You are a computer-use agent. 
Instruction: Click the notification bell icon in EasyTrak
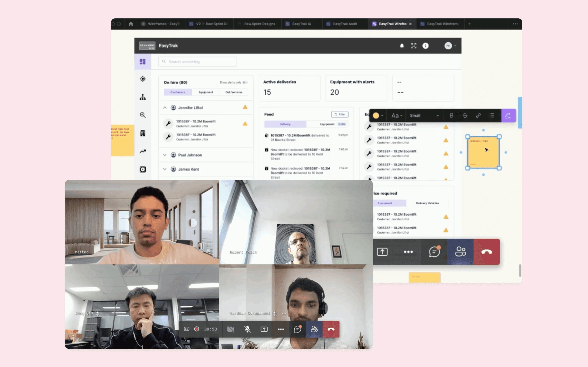point(402,46)
